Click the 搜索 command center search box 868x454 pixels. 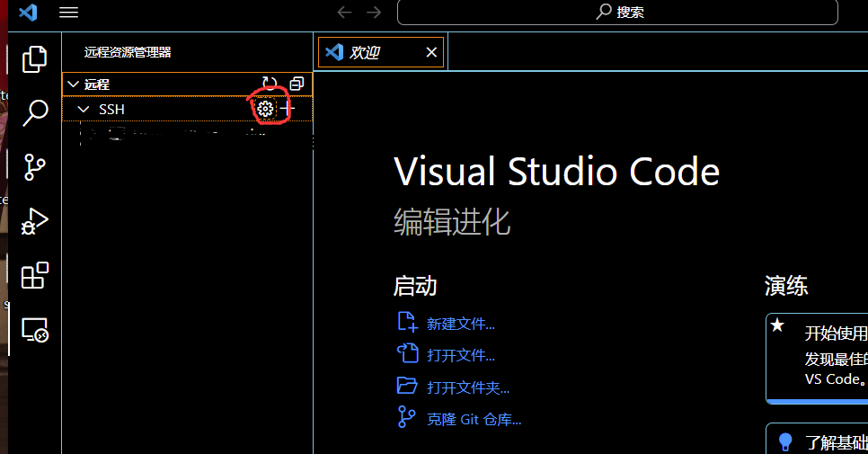[x=617, y=13]
